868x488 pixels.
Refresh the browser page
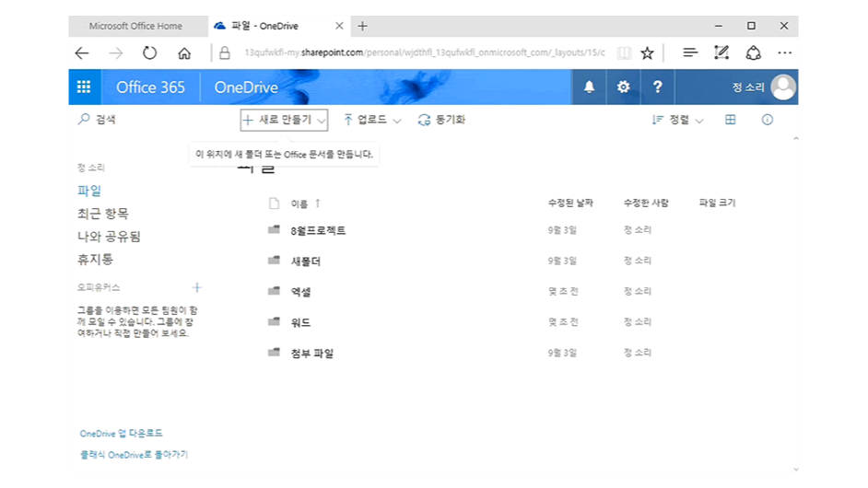point(149,53)
